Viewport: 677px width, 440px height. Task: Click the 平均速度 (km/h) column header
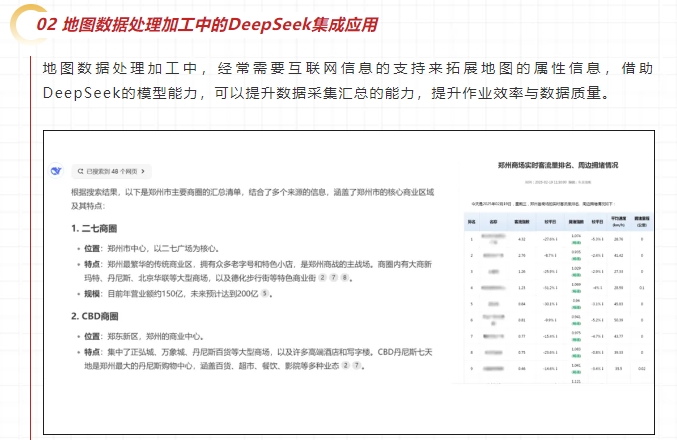click(618, 222)
